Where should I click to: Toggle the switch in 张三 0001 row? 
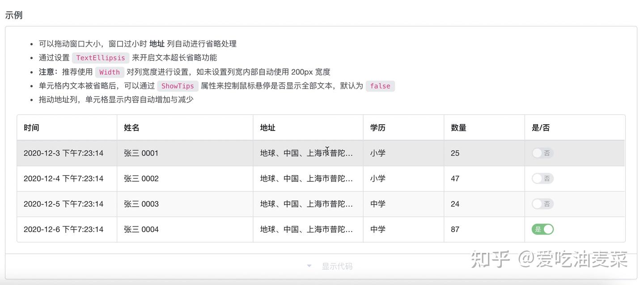(x=542, y=153)
